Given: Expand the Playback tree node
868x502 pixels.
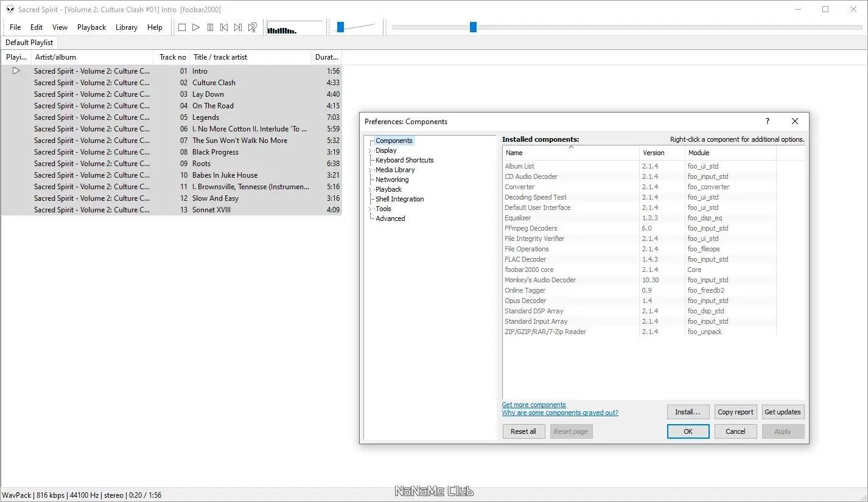Looking at the screenshot, I should pos(370,189).
